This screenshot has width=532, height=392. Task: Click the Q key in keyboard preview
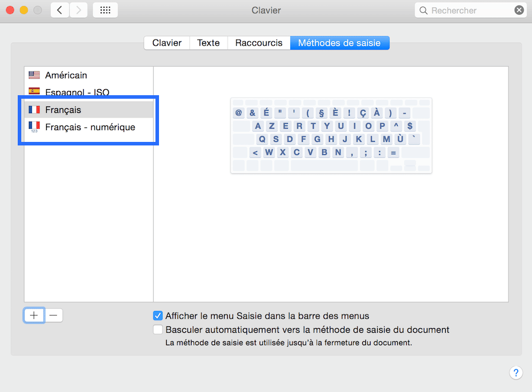262,139
